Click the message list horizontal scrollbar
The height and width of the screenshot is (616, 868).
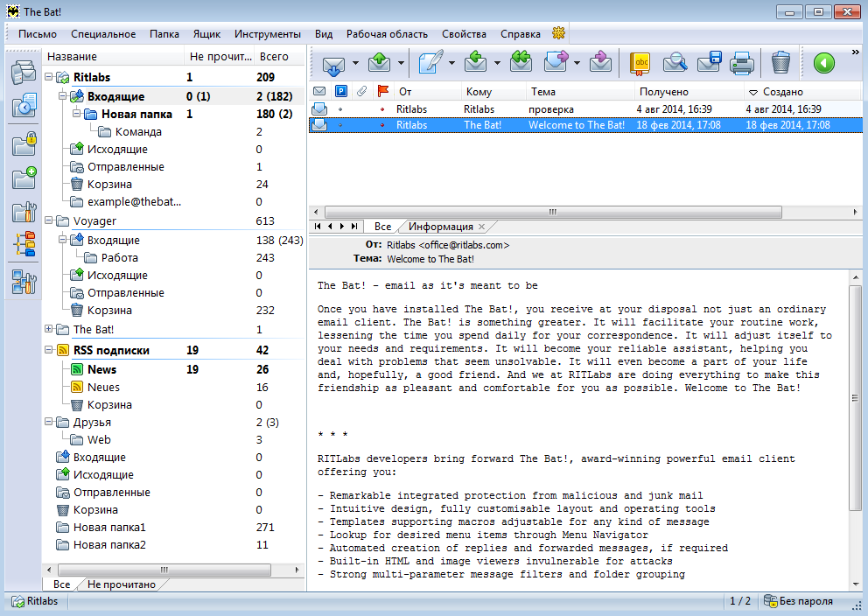click(x=553, y=212)
